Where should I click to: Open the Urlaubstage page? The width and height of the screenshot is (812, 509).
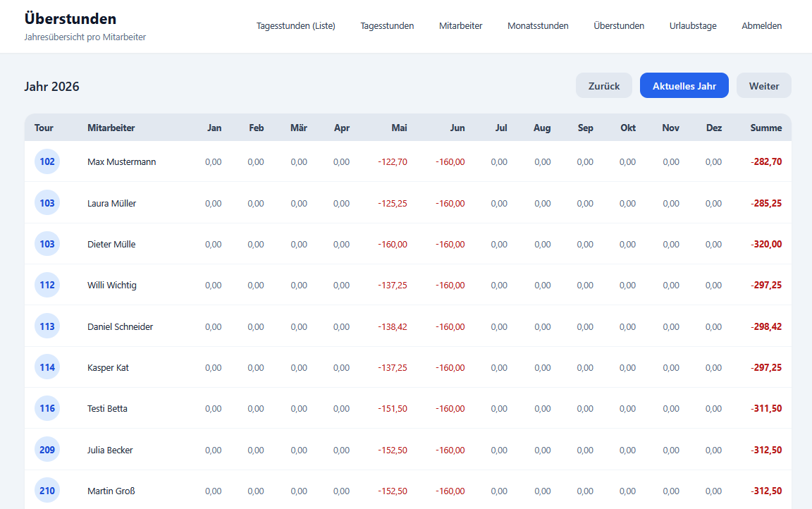coord(693,26)
